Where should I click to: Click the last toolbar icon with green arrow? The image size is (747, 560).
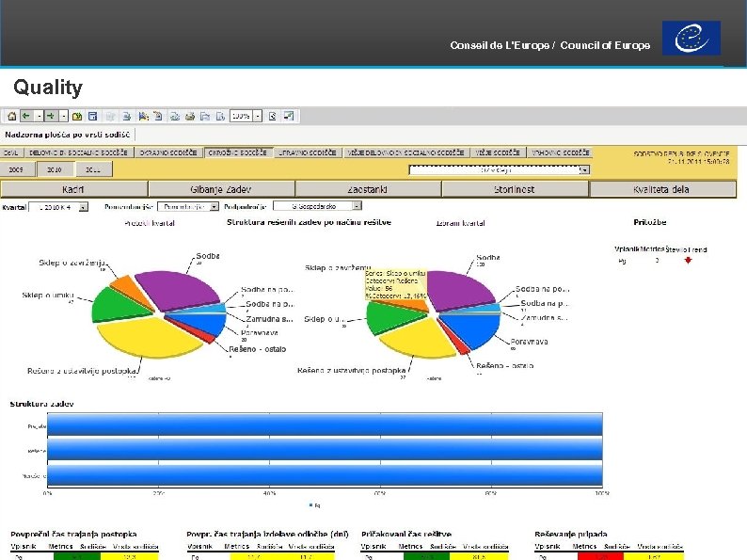[289, 116]
